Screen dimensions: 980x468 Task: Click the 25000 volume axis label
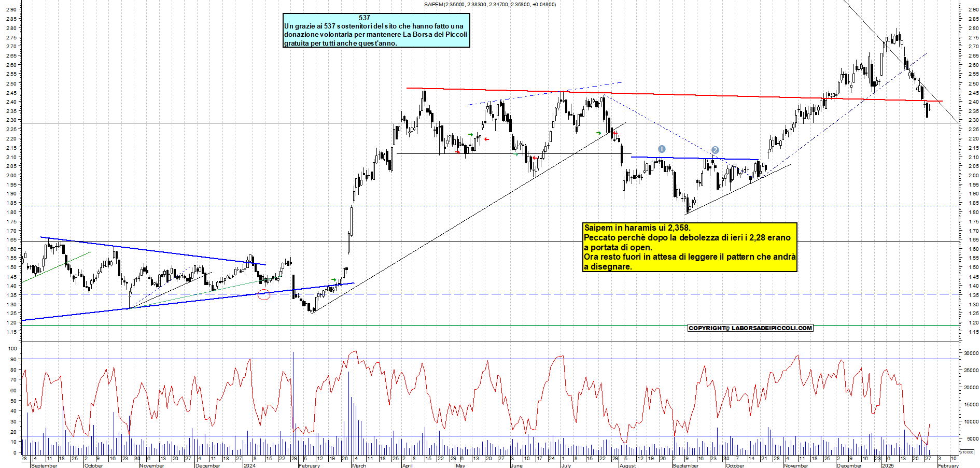[971, 370]
